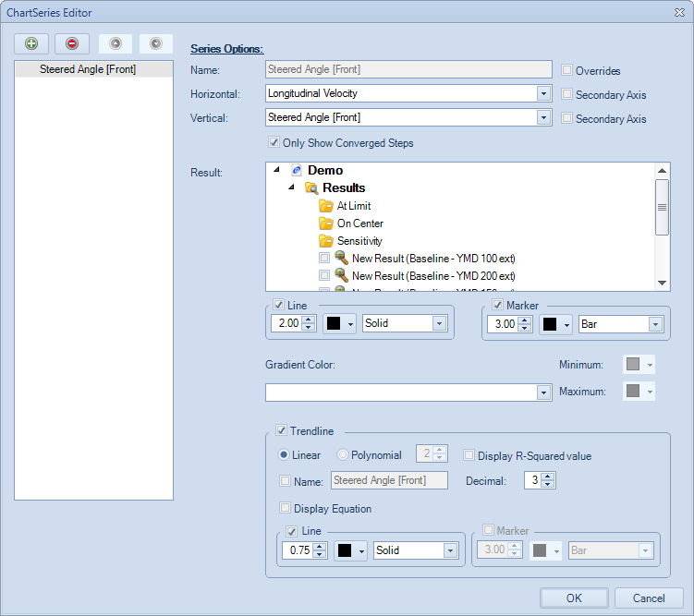Image resolution: width=694 pixels, height=616 pixels.
Task: Enable Secondary Axis for Horizontal
Action: pyautogui.click(x=566, y=94)
